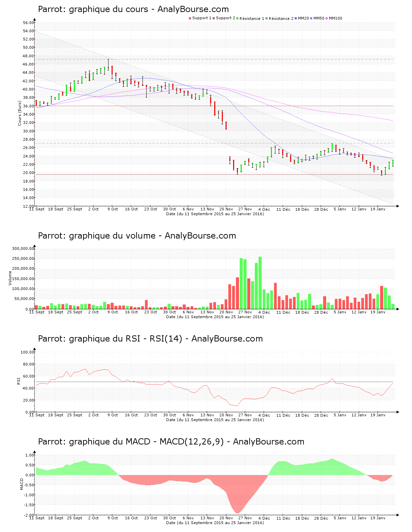This screenshot has width=412, height=532.
Task: Click '4 Déc' date on volume chart axis
Action: click(x=264, y=312)
